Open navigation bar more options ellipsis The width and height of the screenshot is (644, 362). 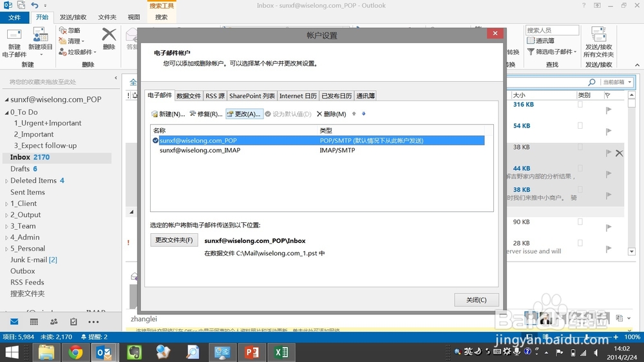click(93, 321)
